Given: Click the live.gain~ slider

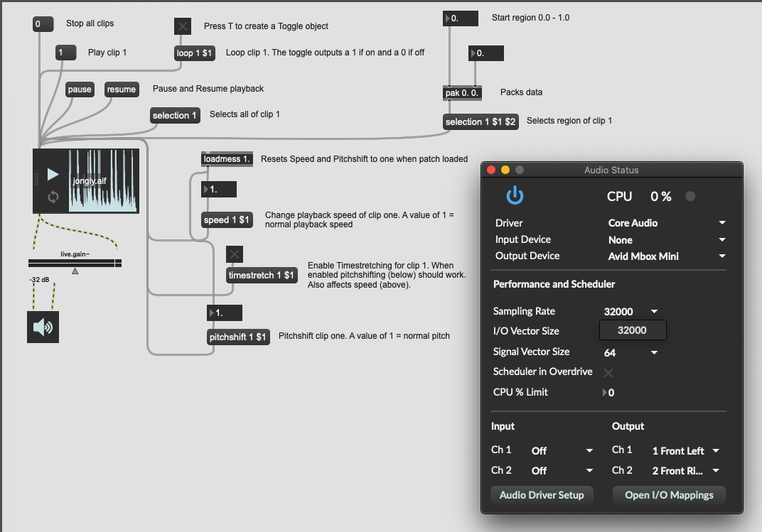Looking at the screenshot, I should [75, 264].
